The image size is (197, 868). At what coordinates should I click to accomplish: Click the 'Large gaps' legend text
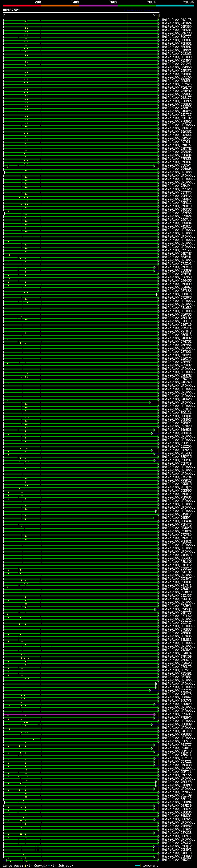[13, 866]
